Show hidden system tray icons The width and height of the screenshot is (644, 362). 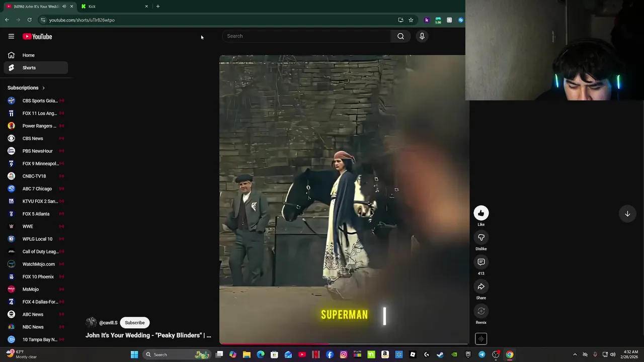pos(575,354)
